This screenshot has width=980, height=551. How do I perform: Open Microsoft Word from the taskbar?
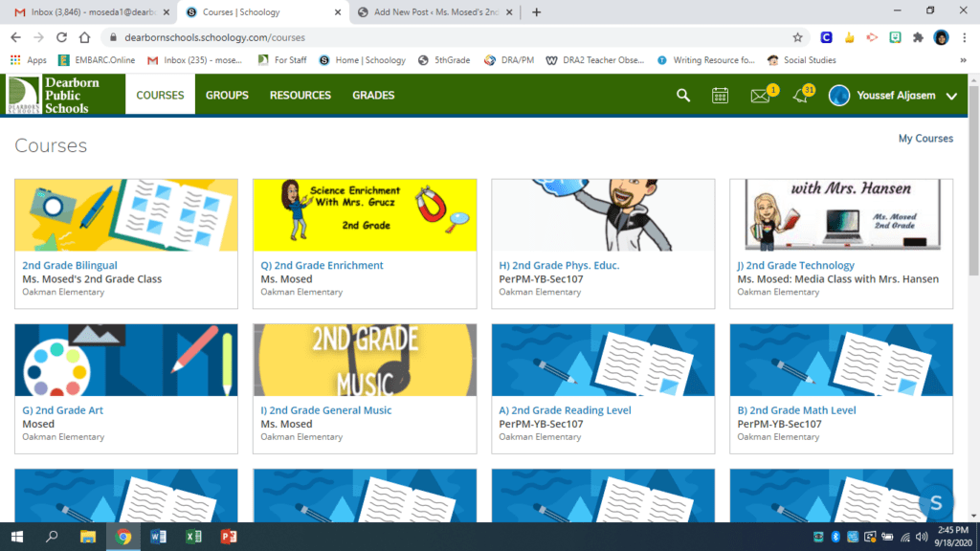[158, 537]
